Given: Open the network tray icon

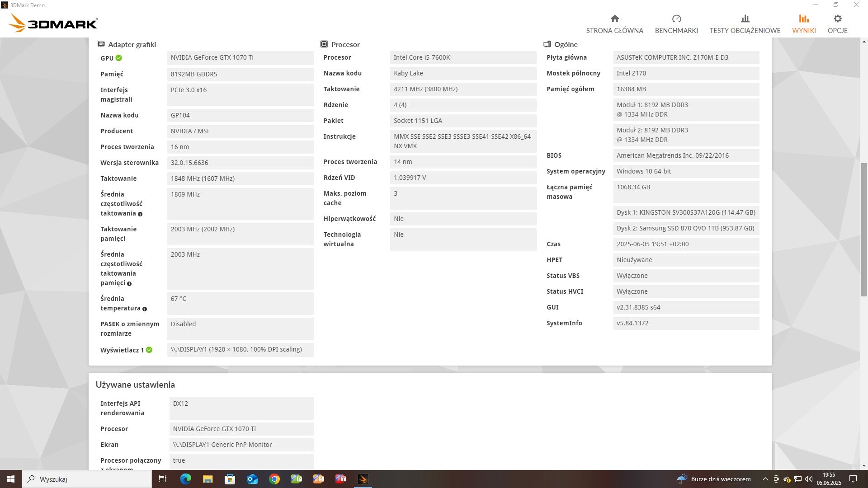Looking at the screenshot, I should [798, 479].
